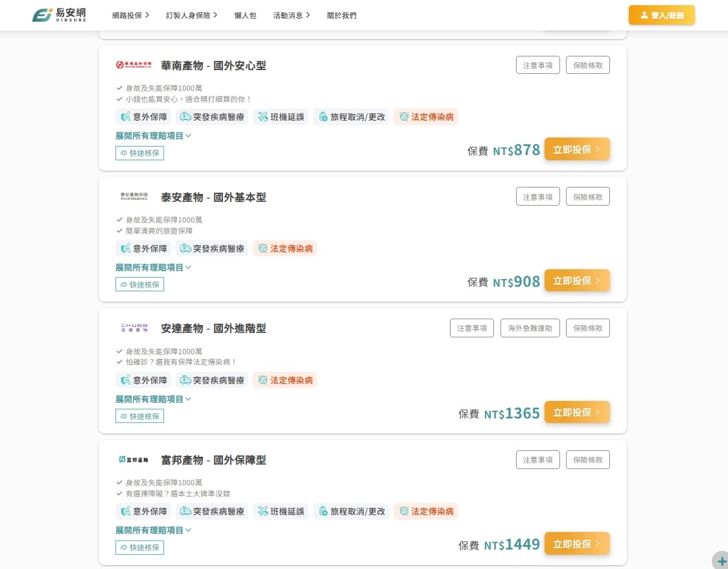
Task: Click 快捷核保 badge in 泰安產物 card
Action: [140, 284]
